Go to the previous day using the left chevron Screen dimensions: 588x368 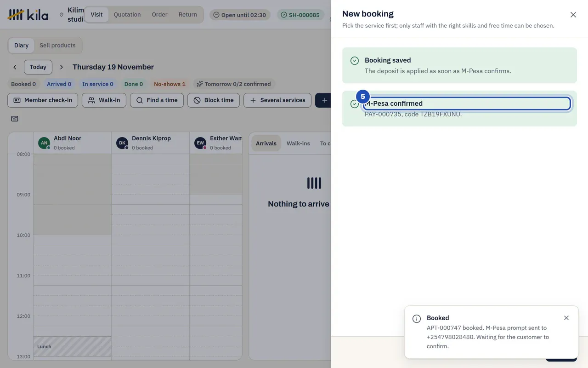click(15, 67)
